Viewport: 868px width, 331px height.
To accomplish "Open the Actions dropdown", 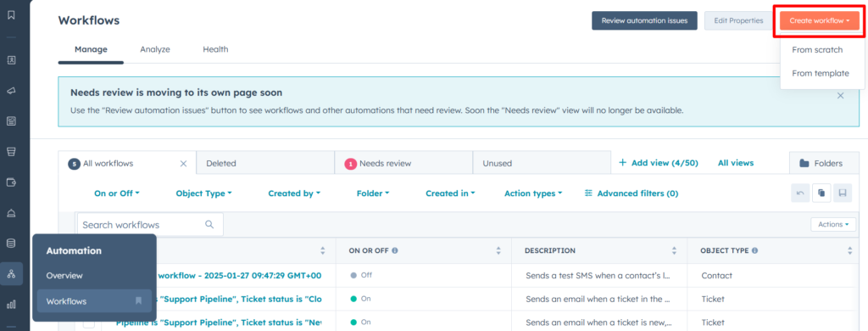I will tap(833, 225).
